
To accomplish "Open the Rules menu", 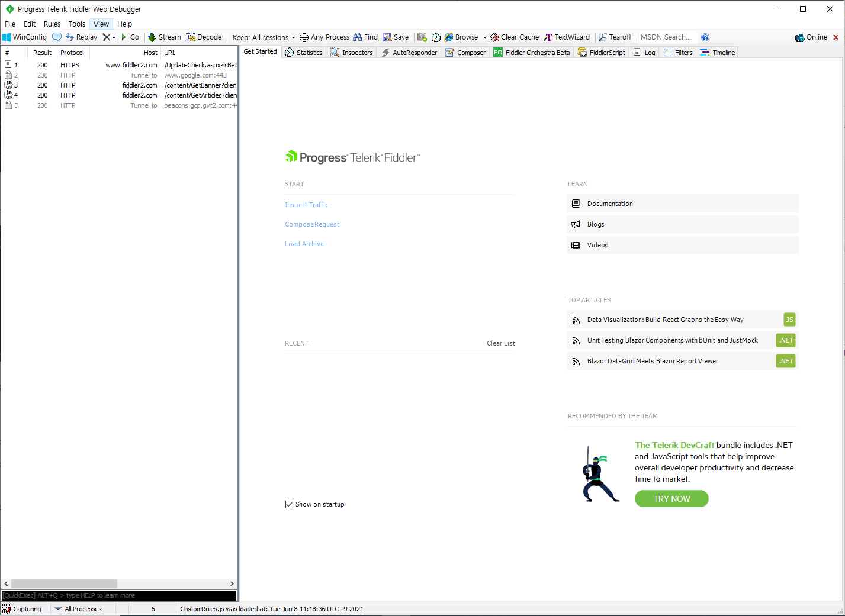I will [x=52, y=24].
